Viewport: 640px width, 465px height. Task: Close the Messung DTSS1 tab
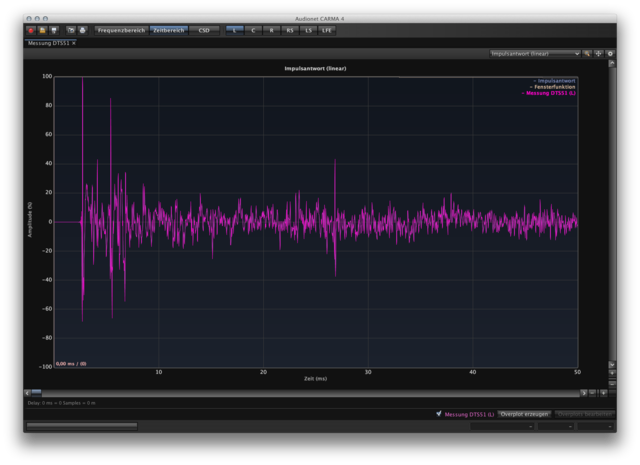tap(74, 43)
